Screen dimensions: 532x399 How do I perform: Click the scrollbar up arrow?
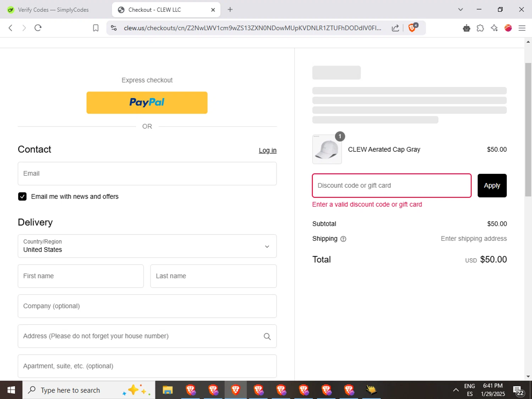[x=528, y=42]
